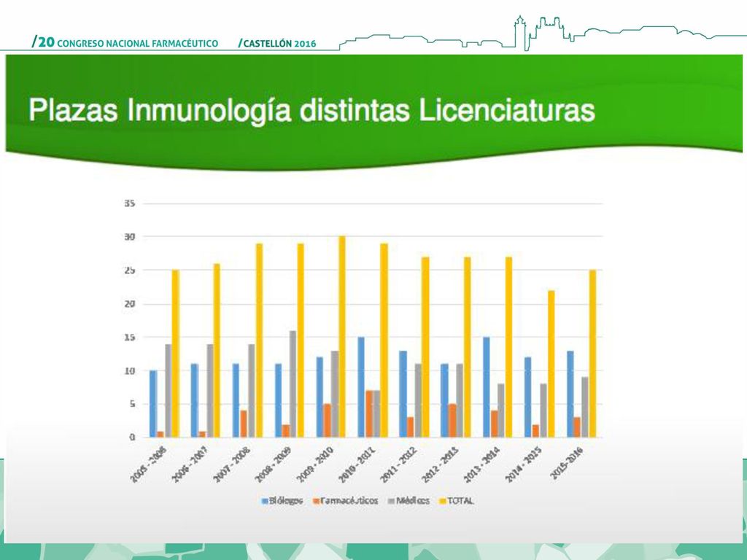
Task: Select the yellow TOTAL bar for 2014 - 2015
Action: (551, 364)
